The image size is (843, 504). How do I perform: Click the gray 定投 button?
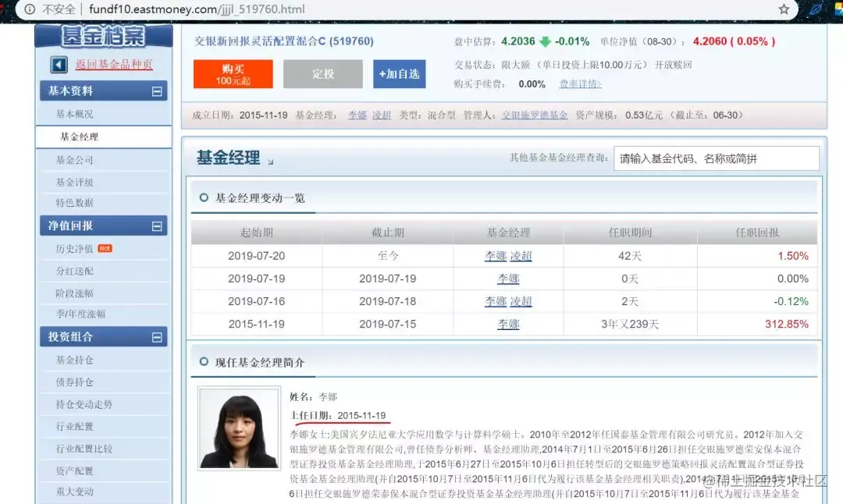point(322,73)
